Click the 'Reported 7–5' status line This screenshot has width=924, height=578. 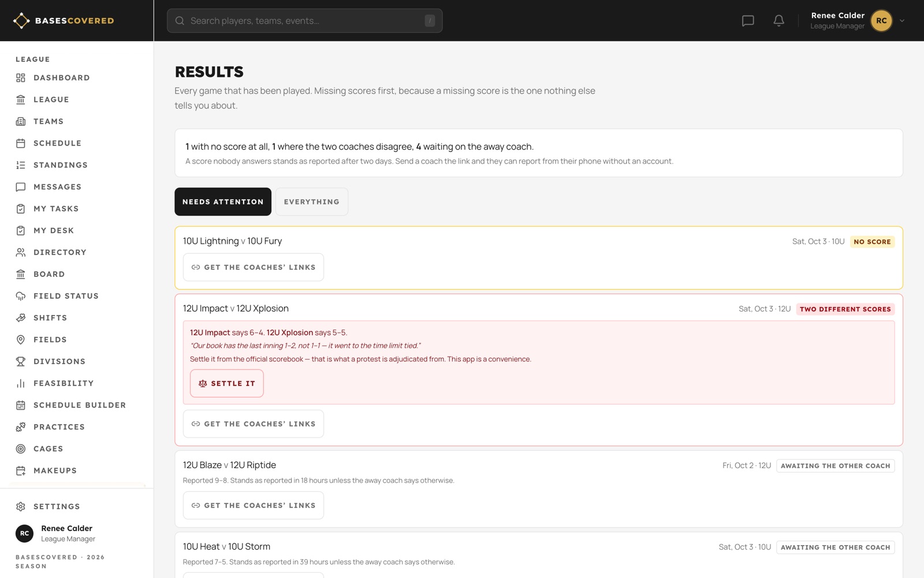tap(319, 562)
